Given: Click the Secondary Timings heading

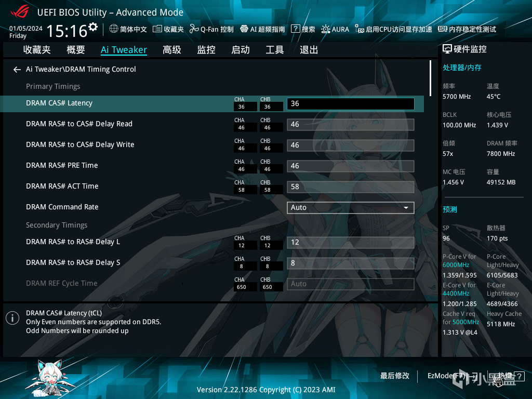Looking at the screenshot, I should point(57,225).
